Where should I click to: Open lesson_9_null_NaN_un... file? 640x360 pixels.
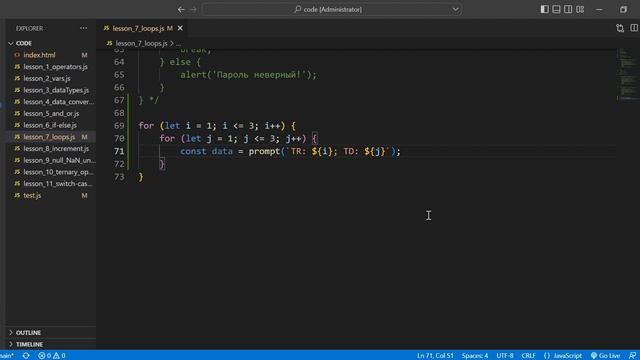tap(59, 160)
